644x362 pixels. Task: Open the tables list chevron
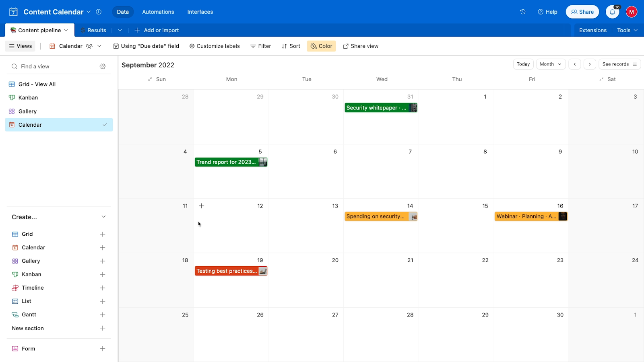120,30
